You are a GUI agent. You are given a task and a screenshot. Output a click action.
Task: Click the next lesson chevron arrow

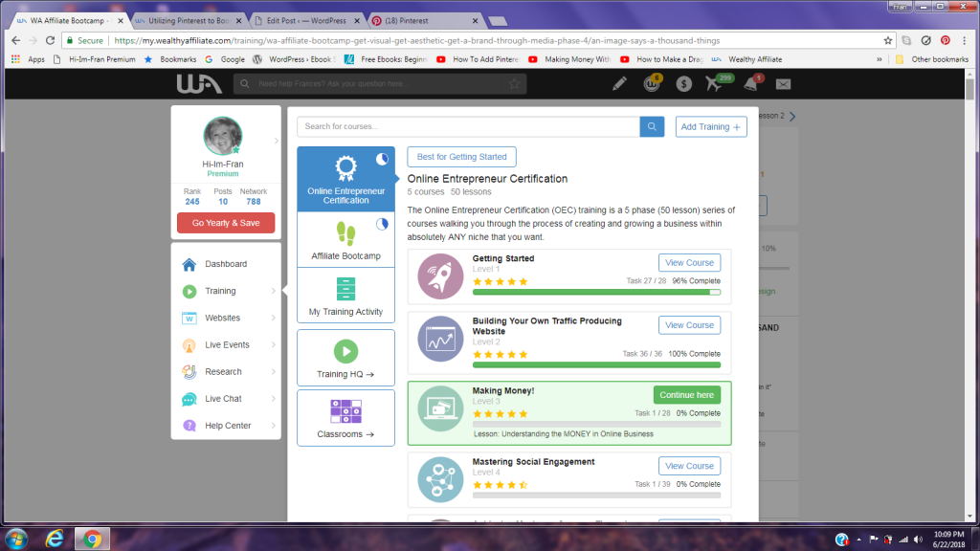792,116
